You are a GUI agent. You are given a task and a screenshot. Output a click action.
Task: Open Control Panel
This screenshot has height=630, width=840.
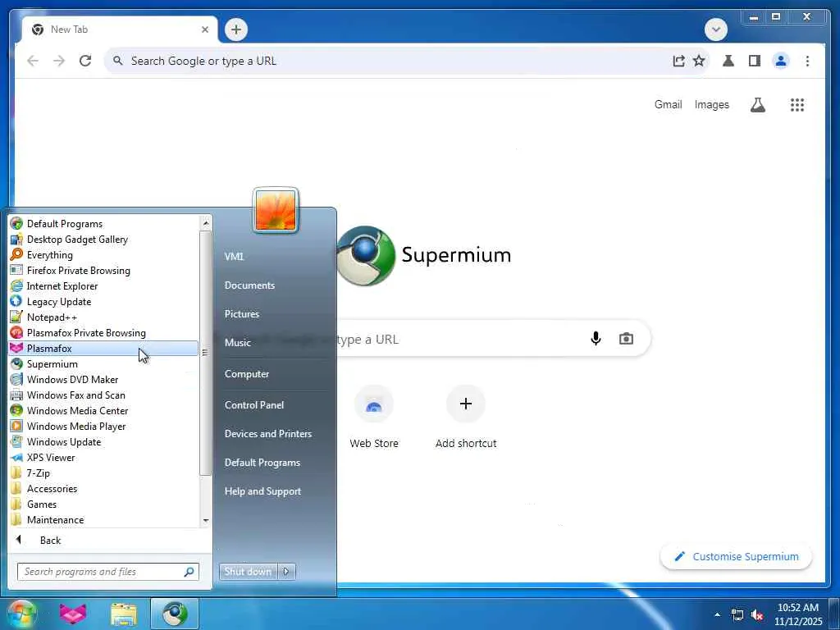(x=254, y=405)
